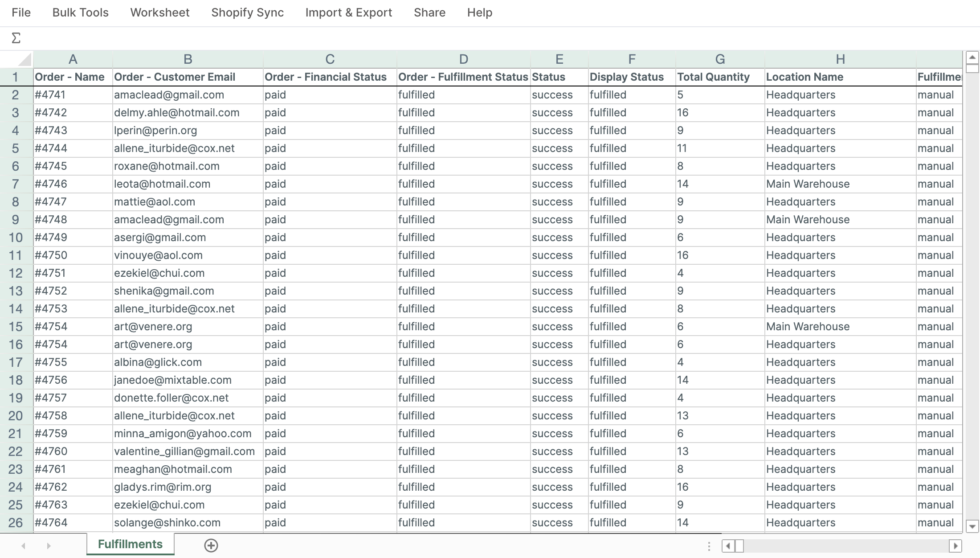This screenshot has height=558, width=980.
Task: Open the File menu
Action: 21,12
